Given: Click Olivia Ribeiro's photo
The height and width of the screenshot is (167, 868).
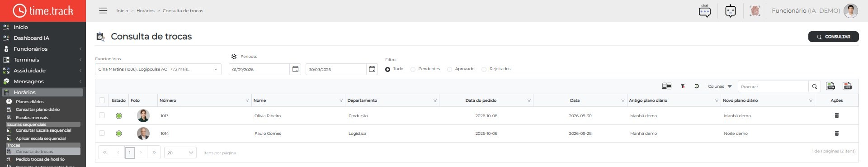Looking at the screenshot, I should pyautogui.click(x=143, y=116).
